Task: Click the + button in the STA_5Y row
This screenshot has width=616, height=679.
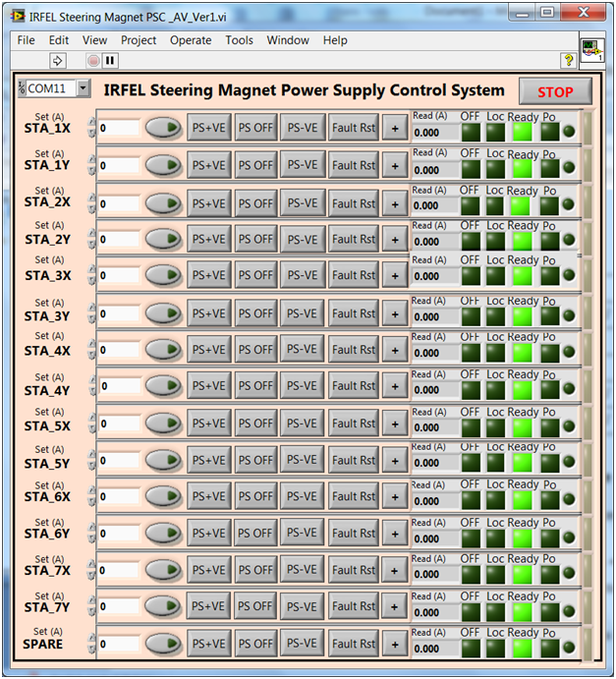Action: pos(395,460)
